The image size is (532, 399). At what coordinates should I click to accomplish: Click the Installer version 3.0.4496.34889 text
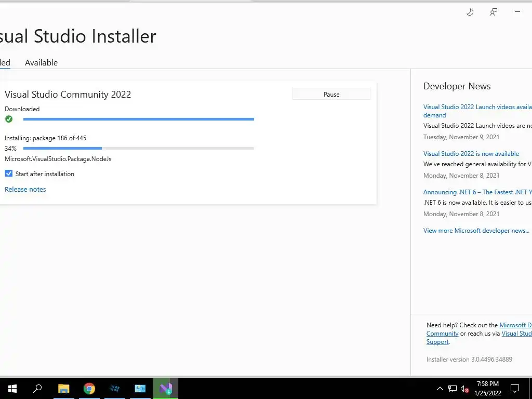coord(469,360)
